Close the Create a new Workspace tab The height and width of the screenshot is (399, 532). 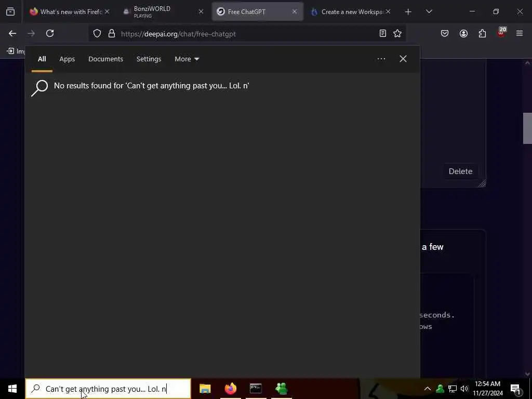[388, 12]
